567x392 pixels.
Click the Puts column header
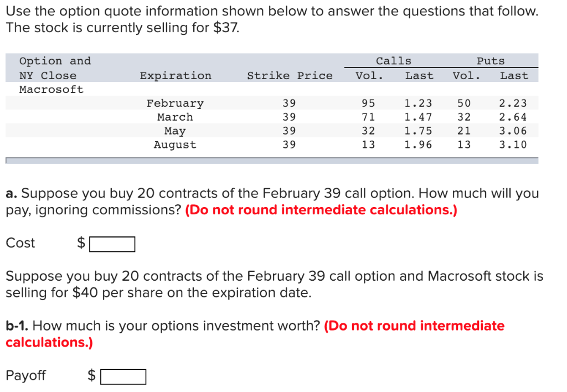tap(491, 61)
